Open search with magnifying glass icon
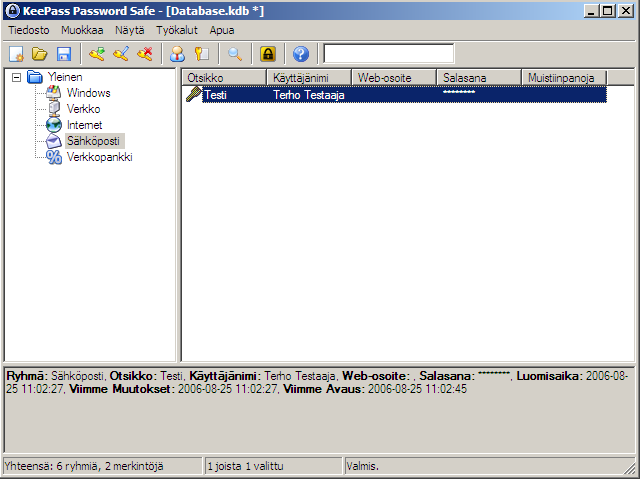 (x=235, y=54)
